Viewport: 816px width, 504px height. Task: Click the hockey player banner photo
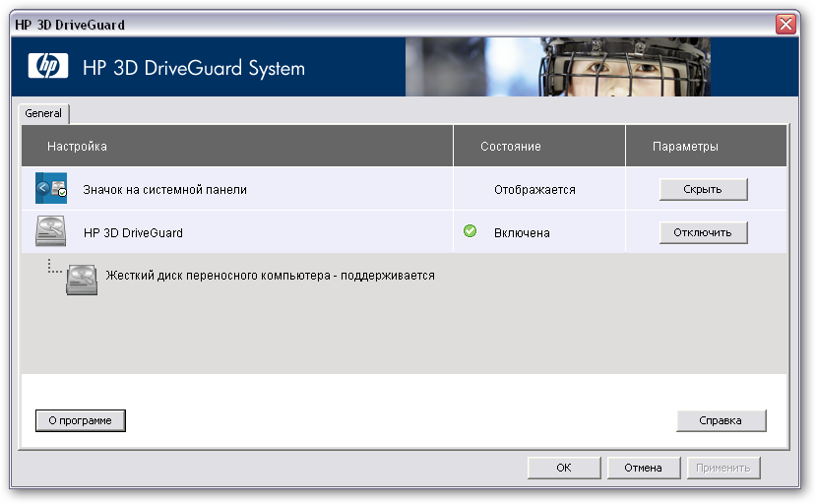558,67
